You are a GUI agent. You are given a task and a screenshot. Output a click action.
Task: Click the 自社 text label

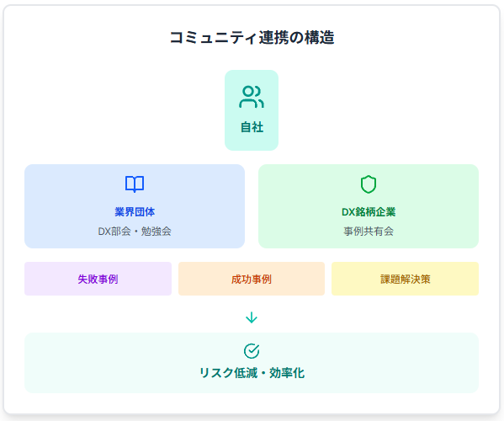coord(252,127)
